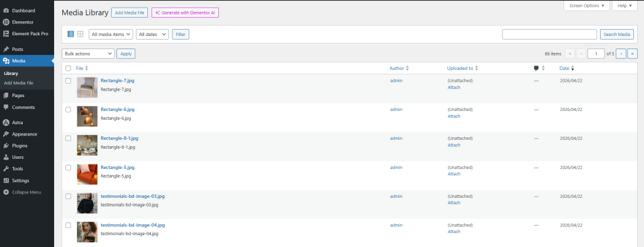Attach the testimonials-bd-image-04.jpg file
This screenshot has height=247, width=644.
tap(454, 231)
